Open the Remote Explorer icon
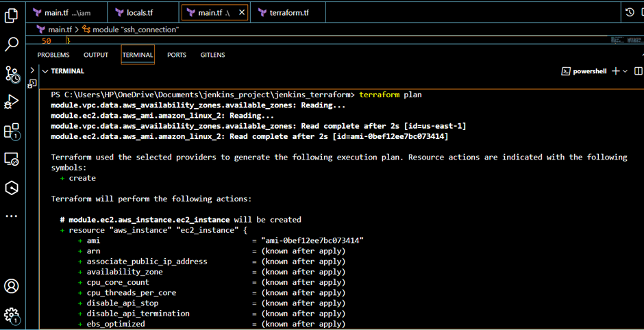This screenshot has width=644, height=330. click(x=12, y=159)
